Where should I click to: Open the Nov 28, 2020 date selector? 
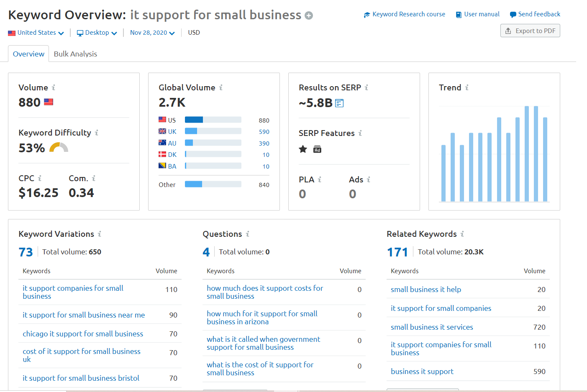(151, 32)
